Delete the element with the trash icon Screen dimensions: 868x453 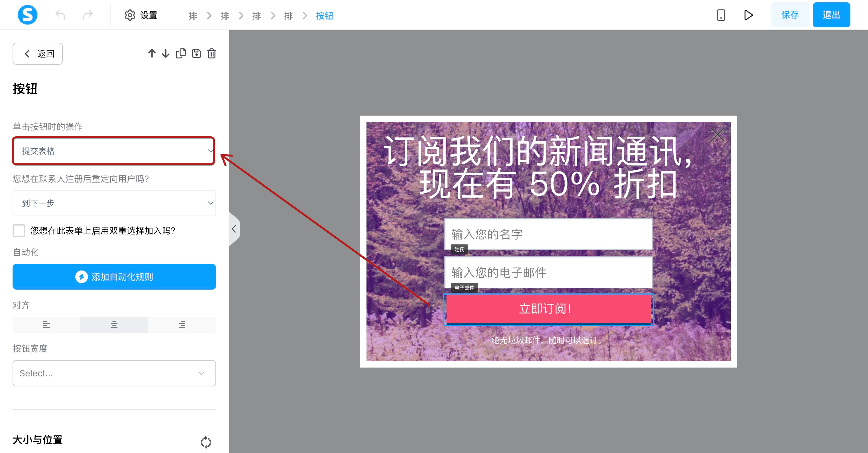click(x=212, y=54)
